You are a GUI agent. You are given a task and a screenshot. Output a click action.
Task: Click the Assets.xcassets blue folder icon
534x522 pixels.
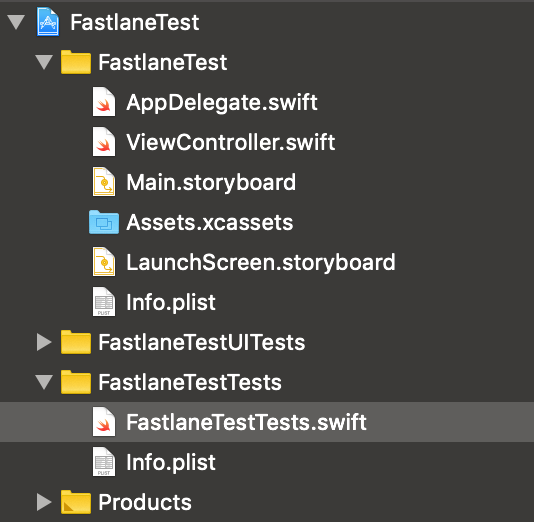point(104,222)
